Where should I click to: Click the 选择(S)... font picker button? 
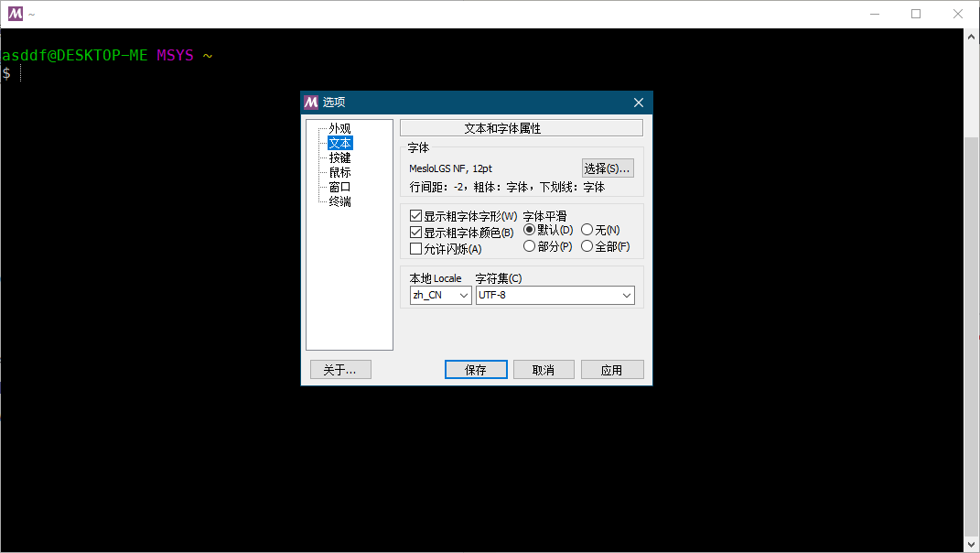pos(607,168)
